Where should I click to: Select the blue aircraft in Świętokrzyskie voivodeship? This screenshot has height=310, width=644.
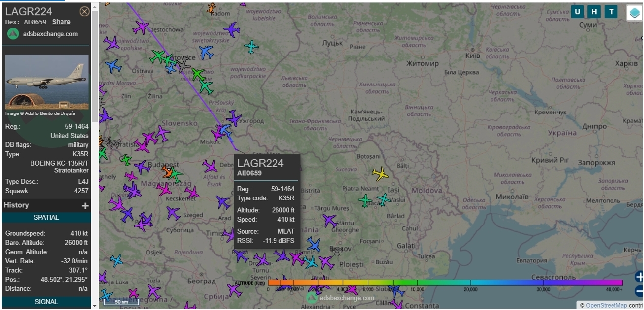(206, 52)
